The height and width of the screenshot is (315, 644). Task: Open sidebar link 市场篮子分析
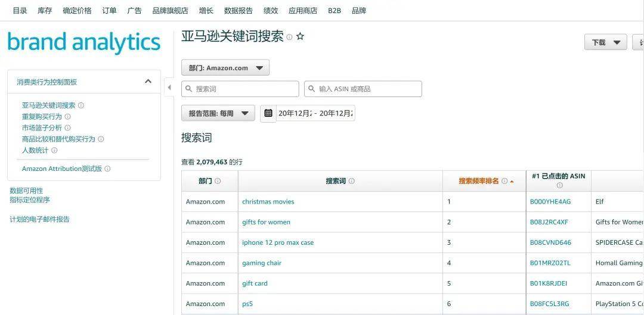(x=42, y=128)
